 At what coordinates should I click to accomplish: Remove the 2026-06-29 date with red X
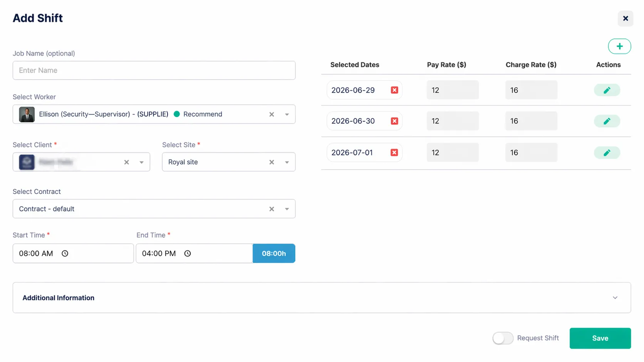(x=394, y=90)
